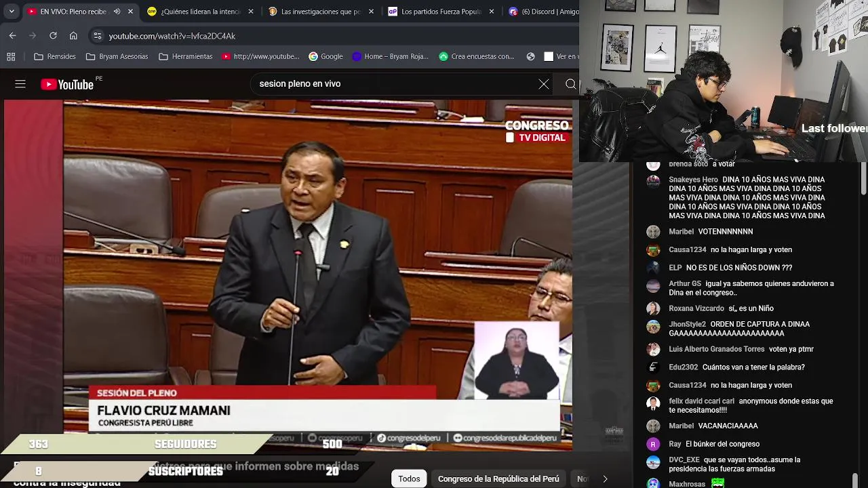The width and height of the screenshot is (868, 488).
Task: Open the browser home page
Action: point(73,36)
